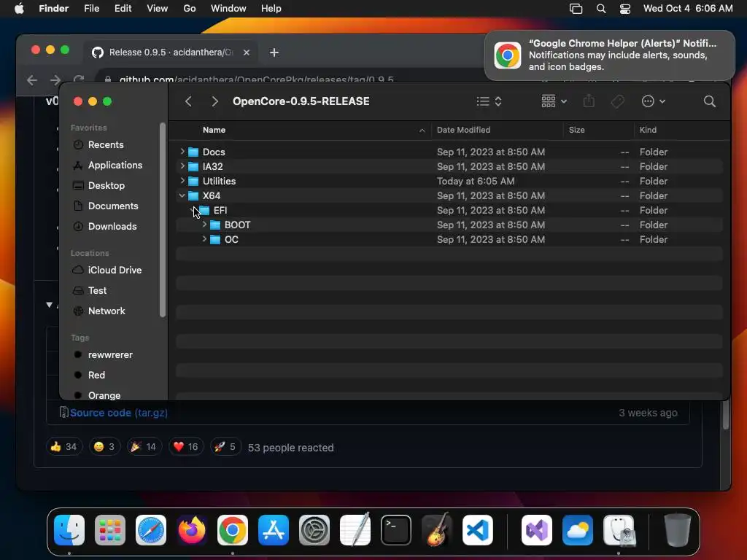Screen dimensions: 747x560
Task: Toggle the laugh reaction
Action: 104,447
